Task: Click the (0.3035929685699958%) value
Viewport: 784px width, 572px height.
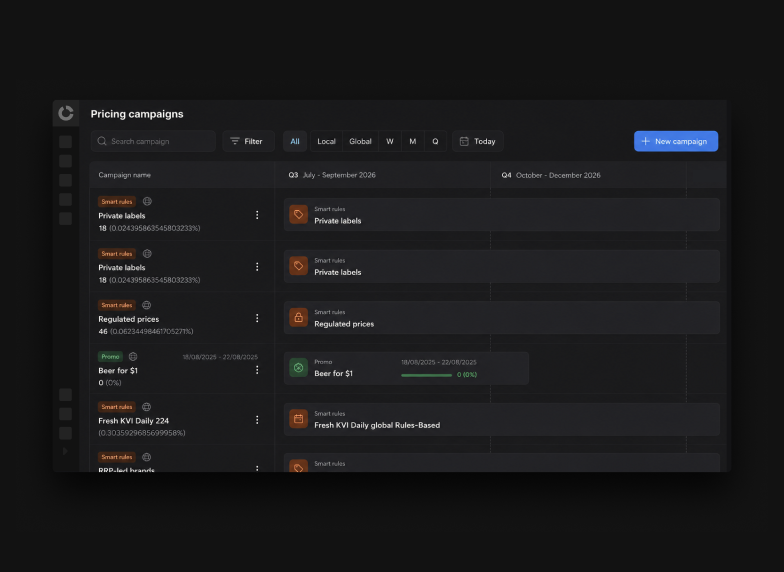Action: click(x=142, y=433)
